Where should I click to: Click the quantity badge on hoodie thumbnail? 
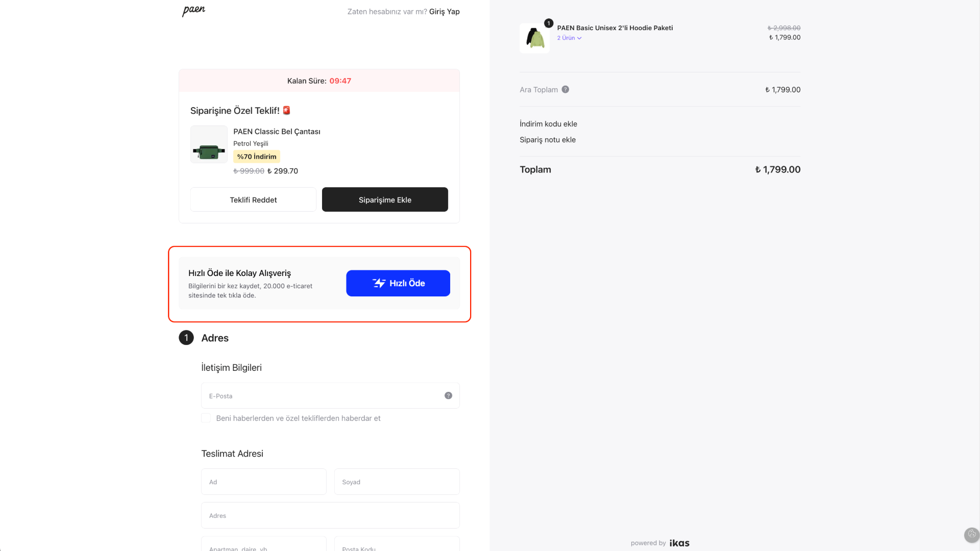pos(548,23)
